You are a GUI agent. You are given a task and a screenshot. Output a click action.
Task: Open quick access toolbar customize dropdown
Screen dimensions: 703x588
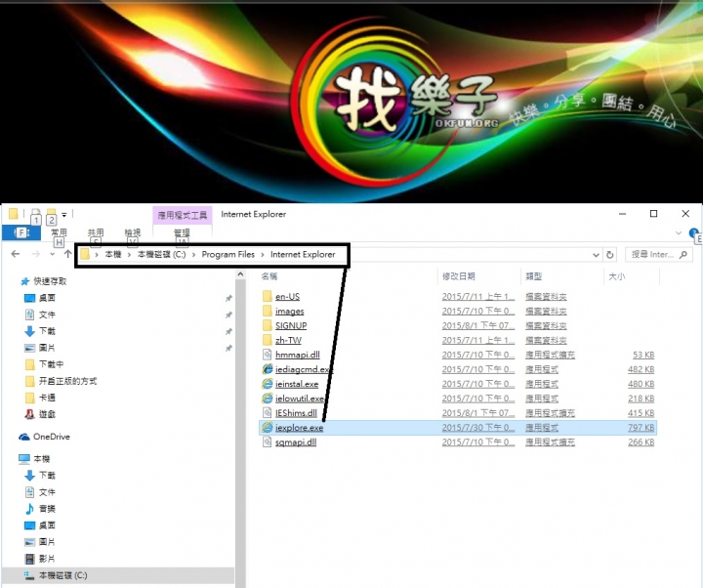tap(64, 214)
